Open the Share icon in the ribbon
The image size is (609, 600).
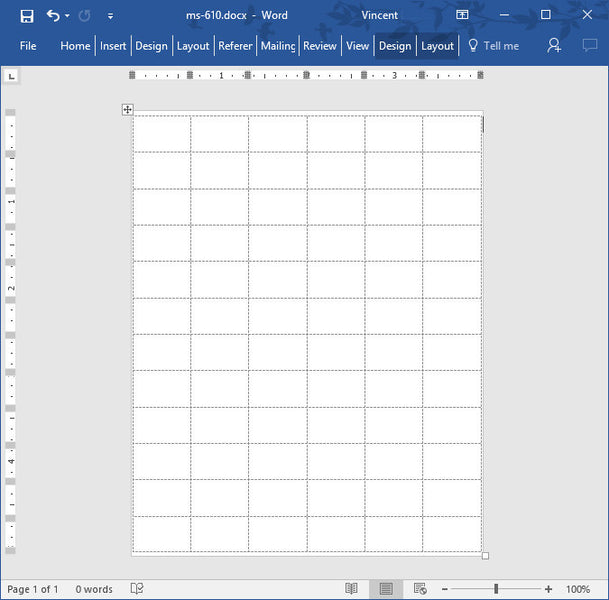coord(554,46)
